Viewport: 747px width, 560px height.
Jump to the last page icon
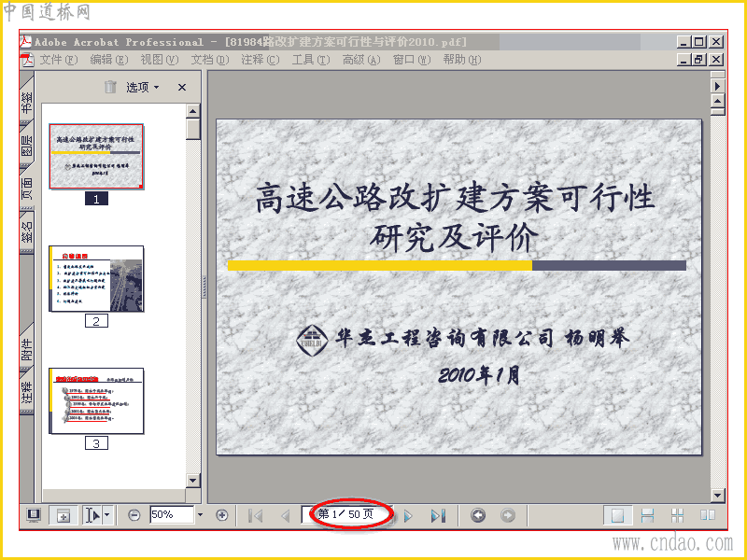pyautogui.click(x=438, y=515)
